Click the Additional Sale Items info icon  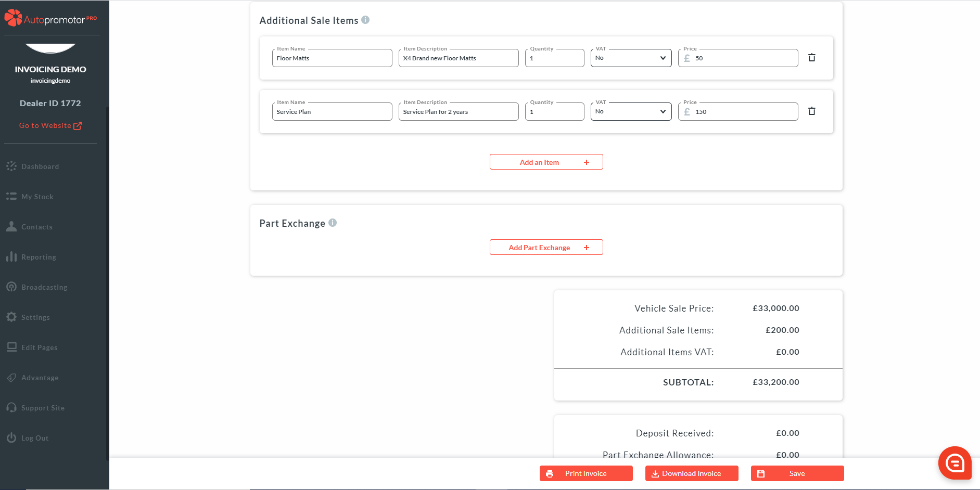(365, 20)
